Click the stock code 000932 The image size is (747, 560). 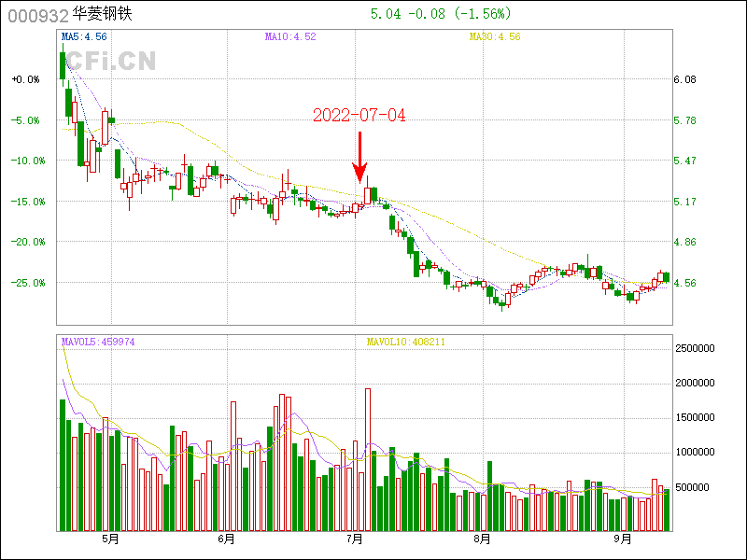(38, 16)
